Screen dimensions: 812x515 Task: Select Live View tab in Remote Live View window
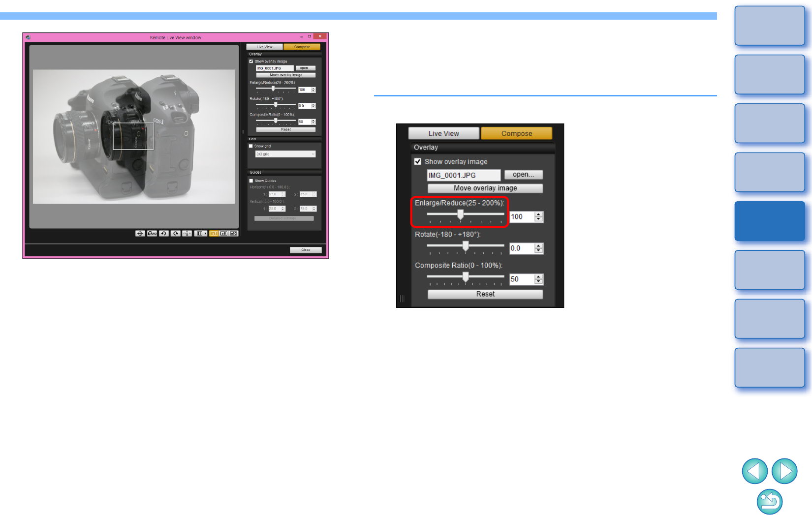pyautogui.click(x=264, y=47)
